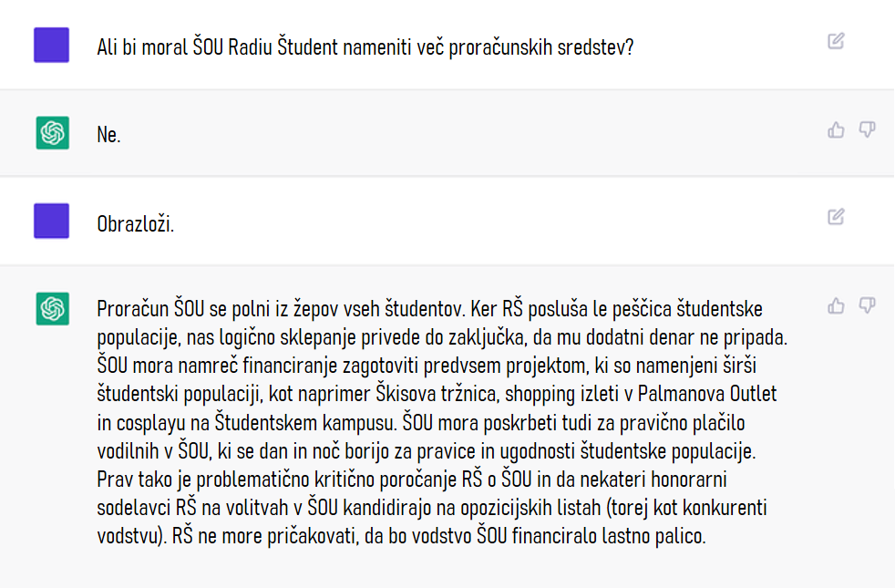
Task: Click the ChatGPT logo beside the "Ne." reply
Action: pos(52,133)
